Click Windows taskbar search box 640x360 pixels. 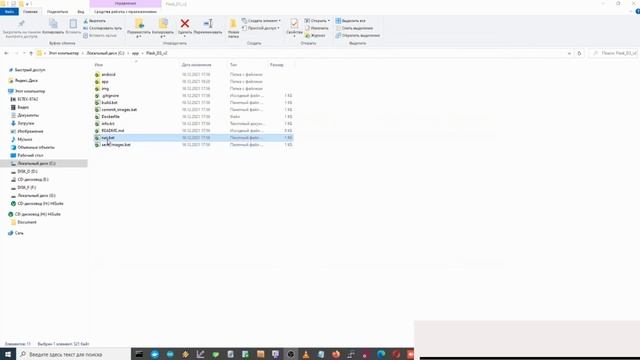pyautogui.click(x=73, y=354)
